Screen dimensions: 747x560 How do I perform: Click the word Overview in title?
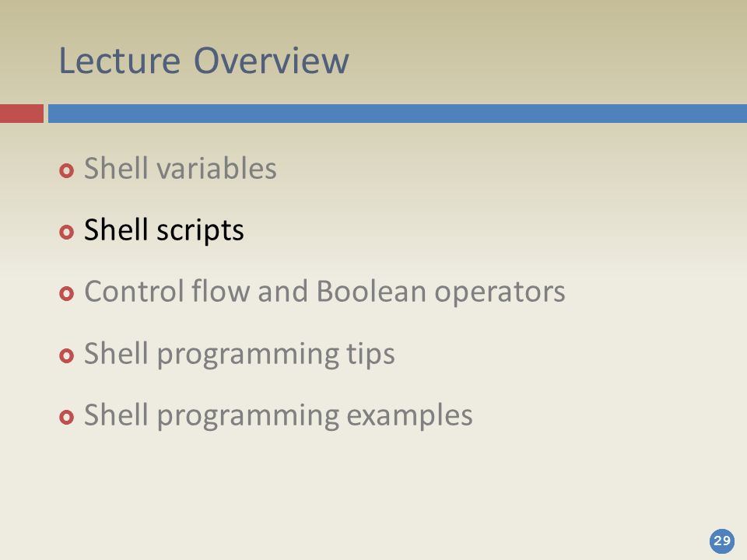coord(272,61)
